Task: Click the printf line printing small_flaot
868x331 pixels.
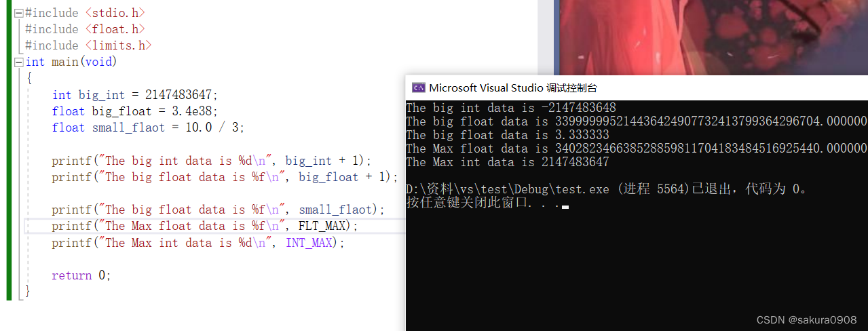Action: click(218, 210)
